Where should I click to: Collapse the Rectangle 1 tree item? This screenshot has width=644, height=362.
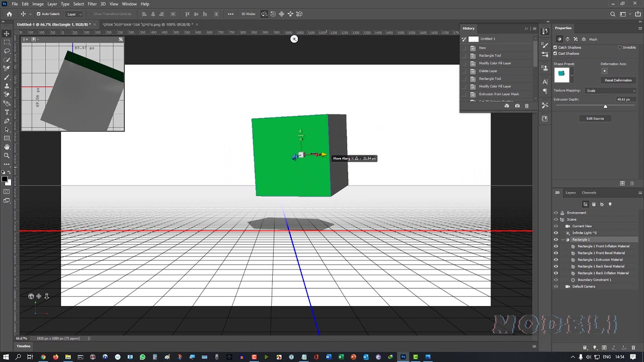tap(563, 240)
